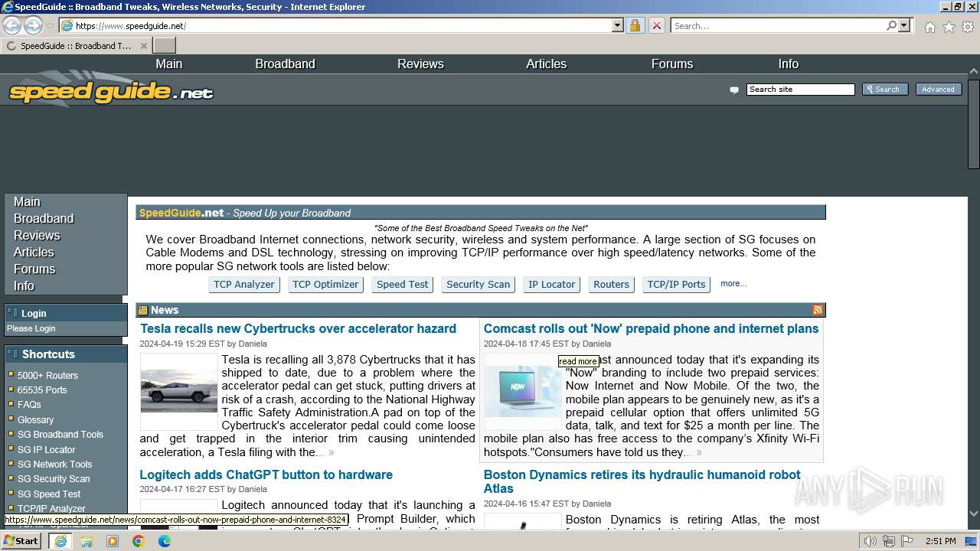Open the Glossary shortcut

point(35,419)
